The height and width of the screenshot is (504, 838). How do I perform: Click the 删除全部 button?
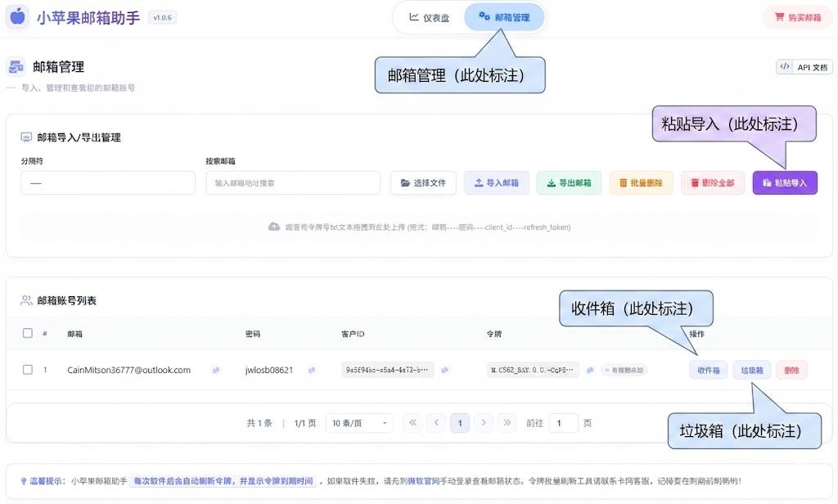pyautogui.click(x=713, y=182)
